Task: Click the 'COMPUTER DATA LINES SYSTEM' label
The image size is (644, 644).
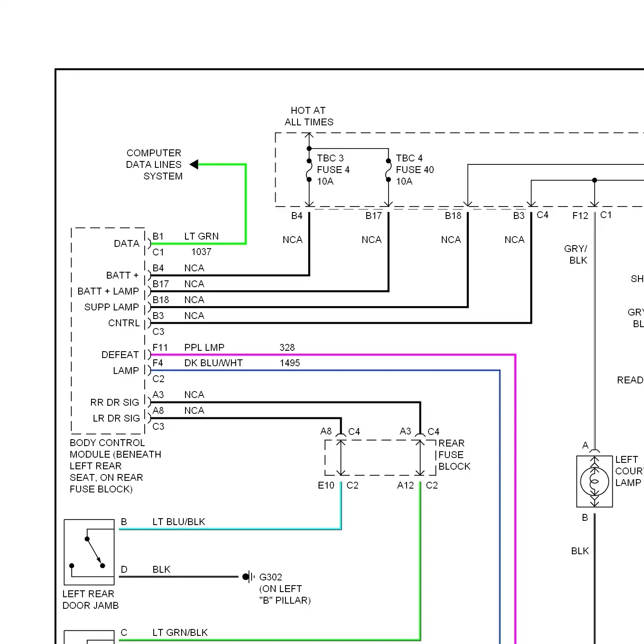Action: (154, 164)
